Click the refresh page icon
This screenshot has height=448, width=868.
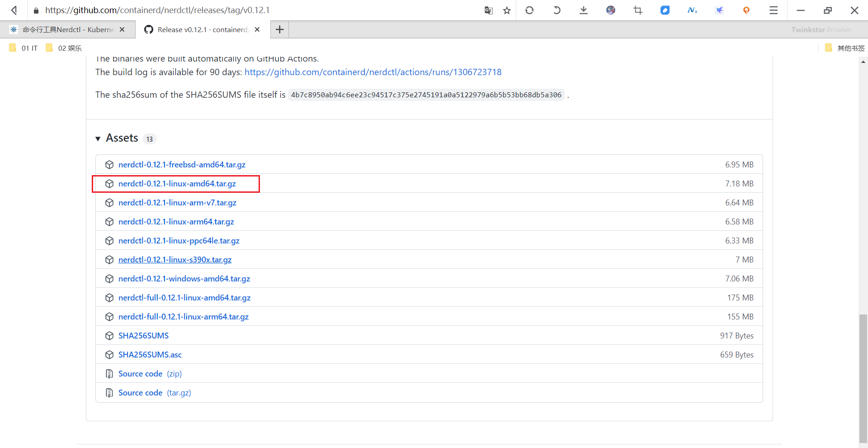coord(529,10)
